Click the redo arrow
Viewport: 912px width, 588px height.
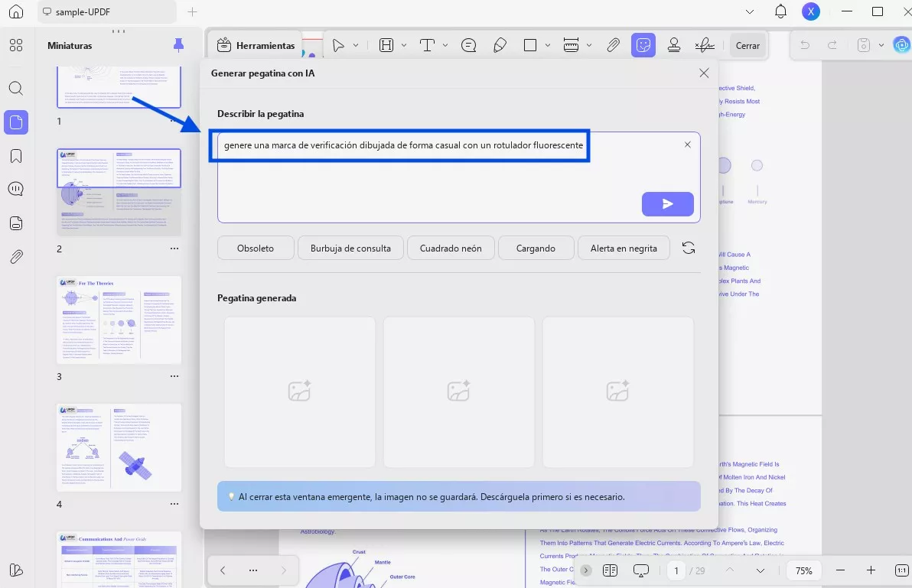click(832, 45)
